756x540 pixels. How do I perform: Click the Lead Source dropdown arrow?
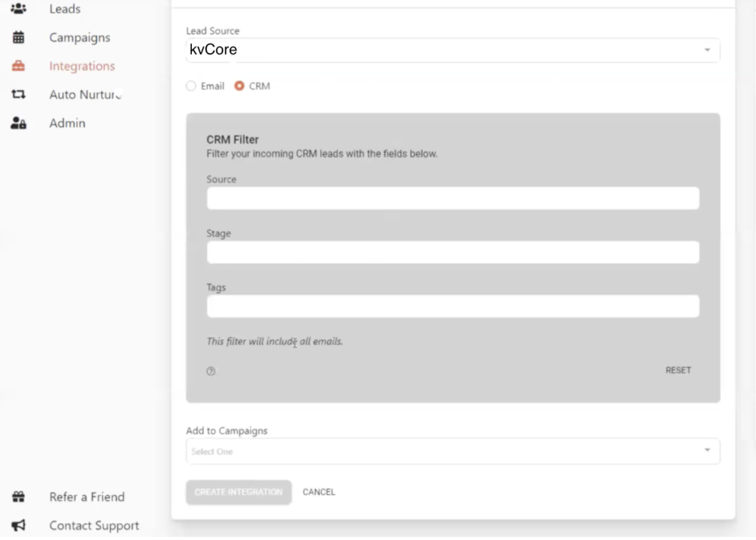[707, 50]
